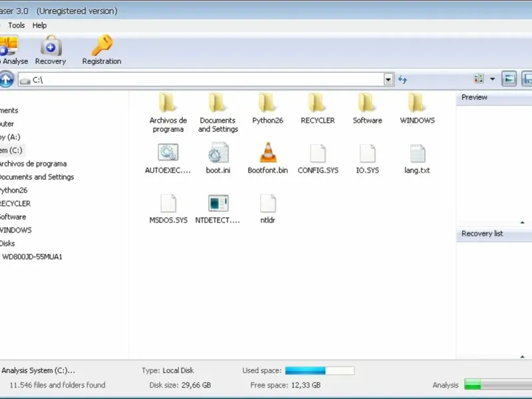Image resolution: width=532 pixels, height=399 pixels.
Task: Open the view mode dropdown arrow
Action: tap(492, 79)
